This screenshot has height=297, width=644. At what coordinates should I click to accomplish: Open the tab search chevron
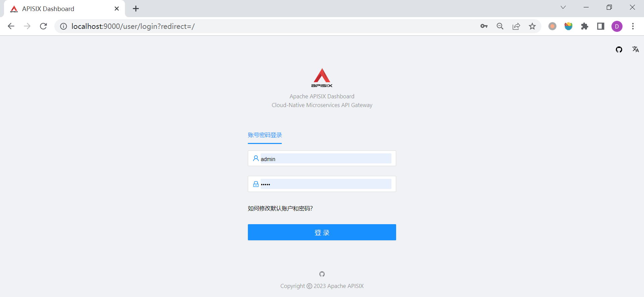563,7
